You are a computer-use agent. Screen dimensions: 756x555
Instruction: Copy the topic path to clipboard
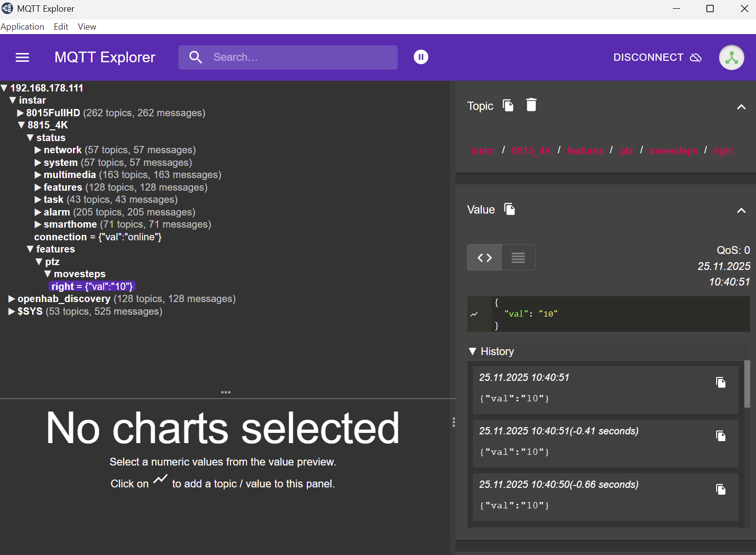click(x=508, y=106)
